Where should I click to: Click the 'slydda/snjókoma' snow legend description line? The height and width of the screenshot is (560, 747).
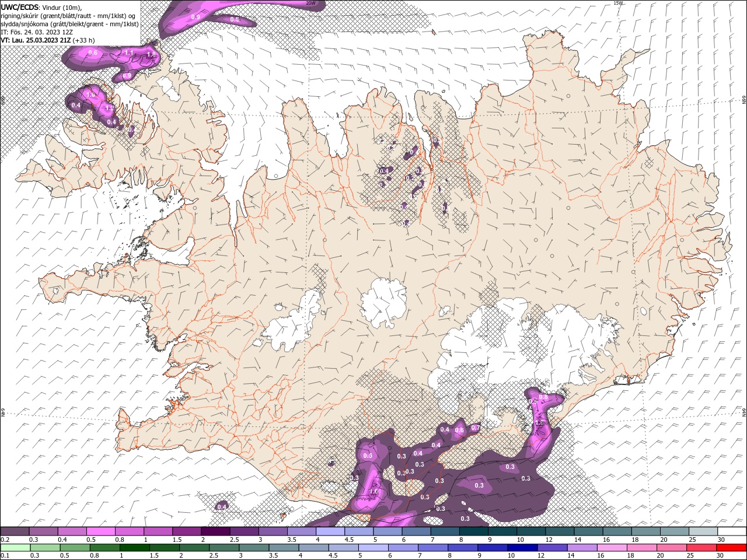(x=69, y=24)
